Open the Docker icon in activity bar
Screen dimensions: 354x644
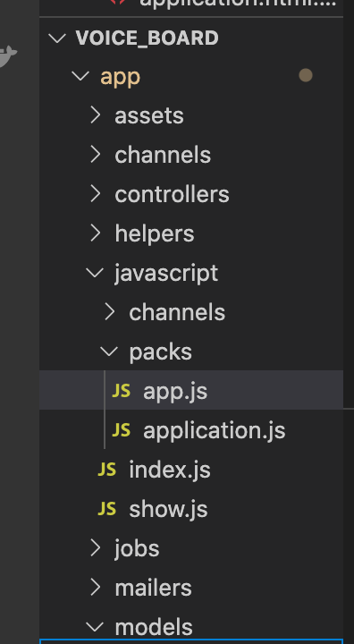[7, 56]
